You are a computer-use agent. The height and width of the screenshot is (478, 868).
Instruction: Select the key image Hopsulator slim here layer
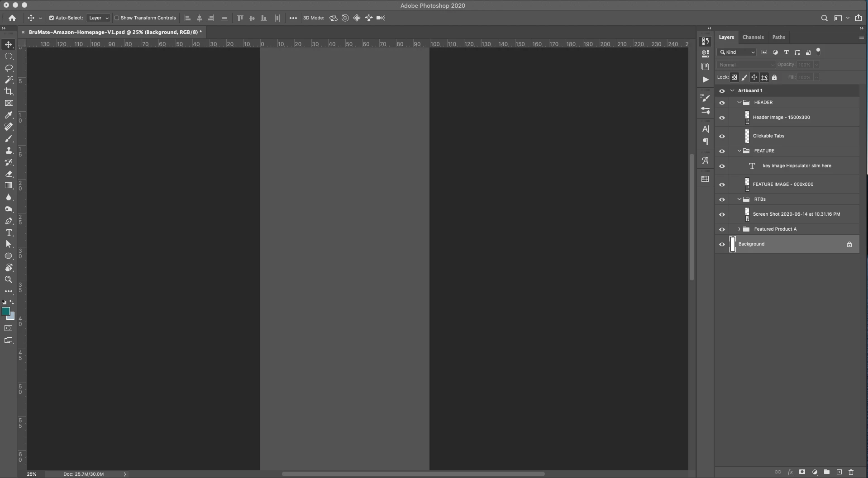click(787, 166)
